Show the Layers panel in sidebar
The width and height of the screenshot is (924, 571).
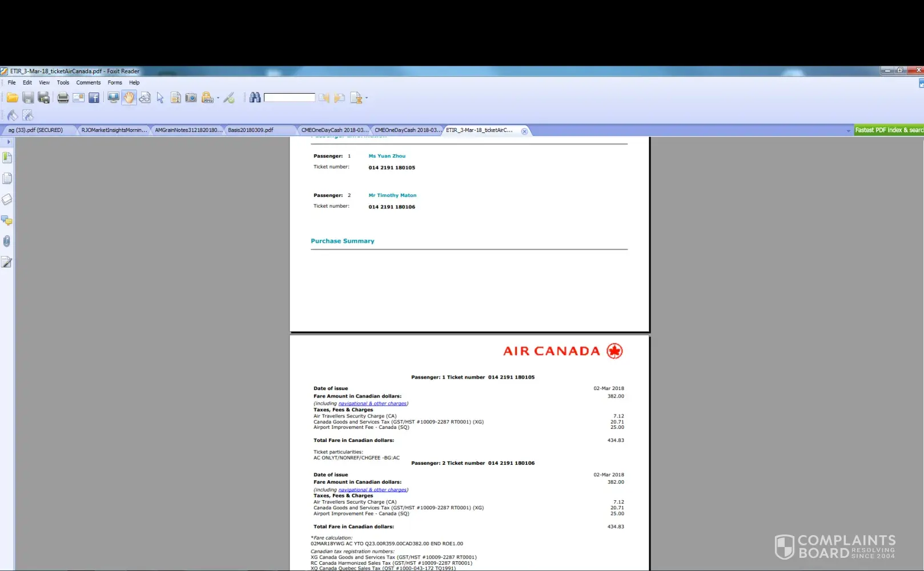coord(7,199)
